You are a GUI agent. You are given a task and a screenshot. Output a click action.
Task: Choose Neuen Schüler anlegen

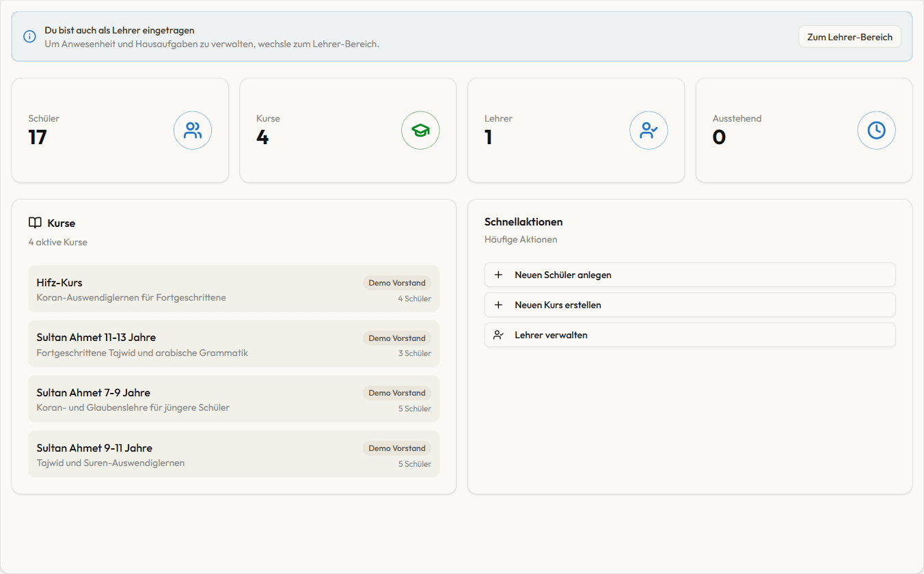click(x=690, y=275)
